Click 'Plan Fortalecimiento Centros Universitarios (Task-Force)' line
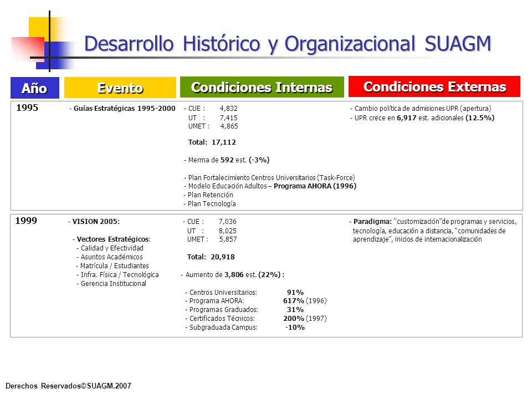 pyautogui.click(x=269, y=177)
